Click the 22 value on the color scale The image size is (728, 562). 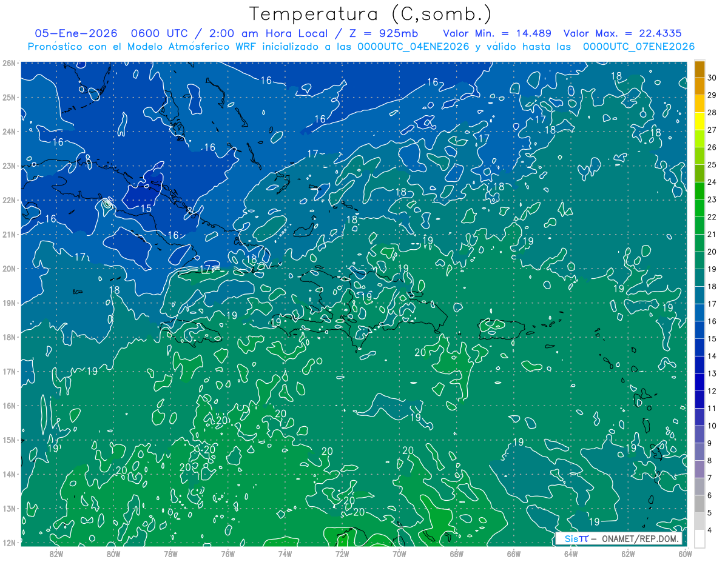pyautogui.click(x=712, y=217)
